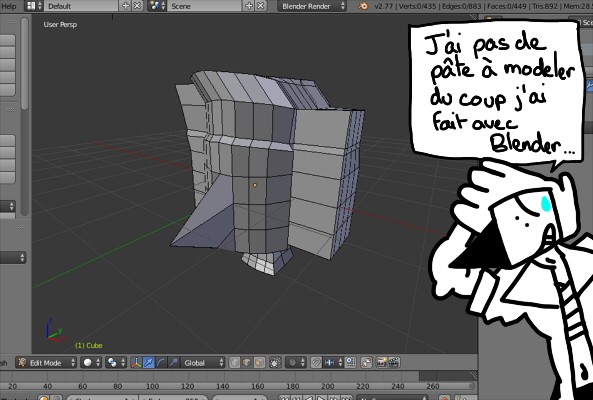Click the v2.77 version text
The height and width of the screenshot is (400, 593).
pos(383,6)
